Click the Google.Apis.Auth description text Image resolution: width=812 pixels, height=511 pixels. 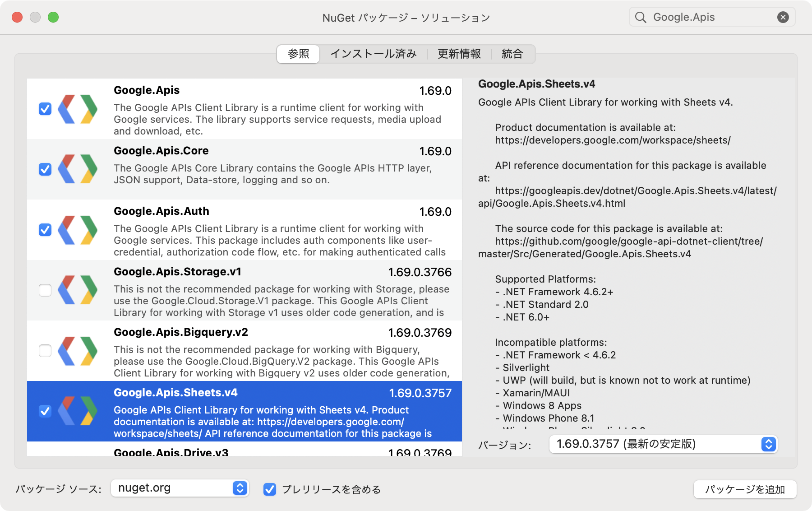pyautogui.click(x=280, y=241)
